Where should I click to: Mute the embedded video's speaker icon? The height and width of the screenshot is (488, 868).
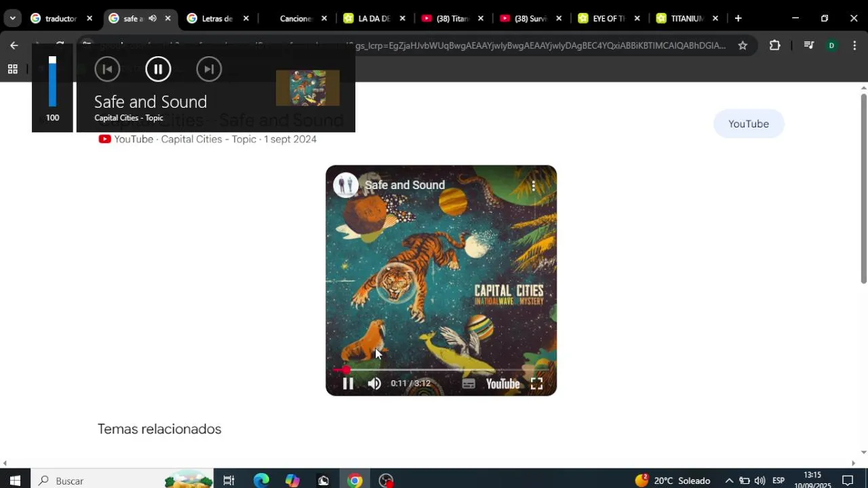(374, 384)
